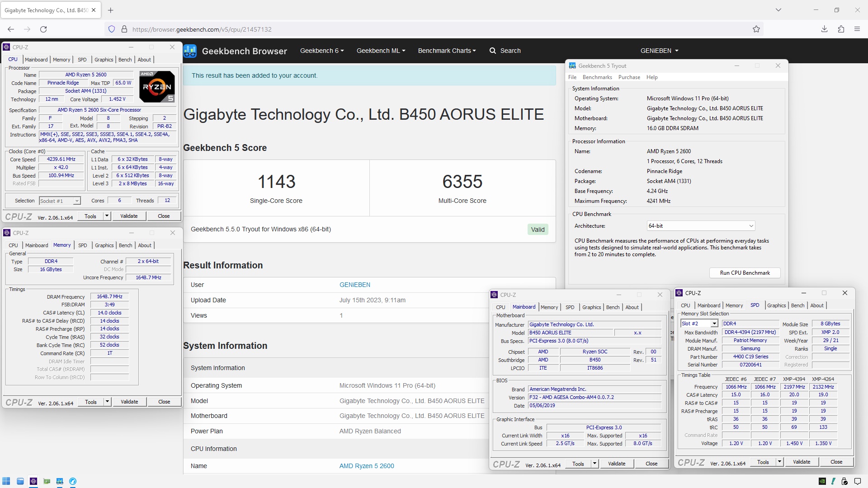This screenshot has height=488, width=868.
Task: Open the AMD Ryzen 5 2600 name link
Action: (x=367, y=466)
